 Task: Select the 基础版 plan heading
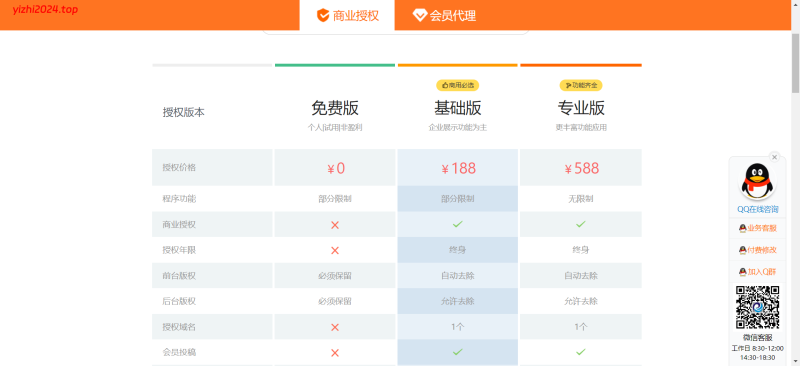click(458, 108)
